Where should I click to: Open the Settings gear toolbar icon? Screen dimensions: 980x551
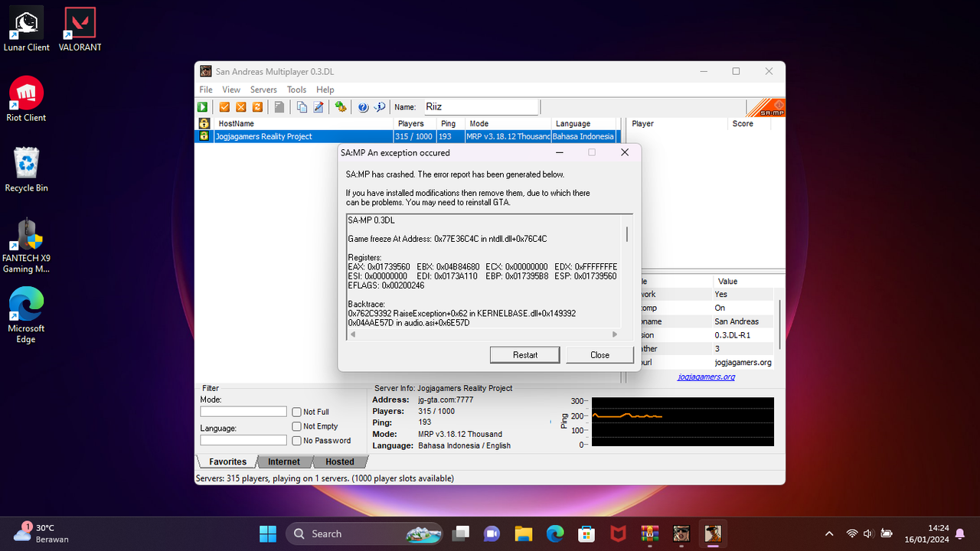[x=341, y=107]
